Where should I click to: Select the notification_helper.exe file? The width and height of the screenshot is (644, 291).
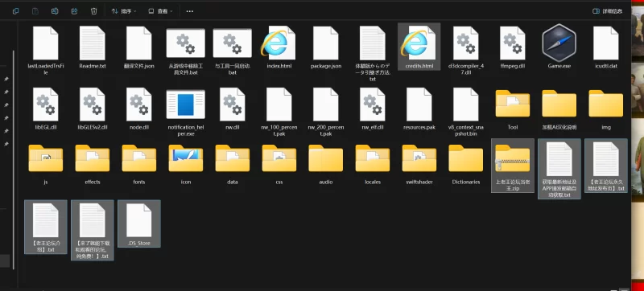pyautogui.click(x=186, y=113)
